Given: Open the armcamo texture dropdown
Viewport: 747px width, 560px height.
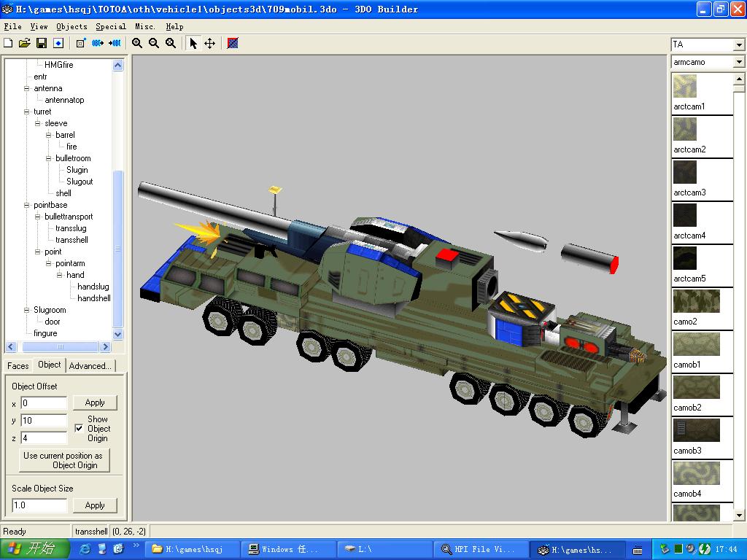Looking at the screenshot, I should tap(738, 62).
